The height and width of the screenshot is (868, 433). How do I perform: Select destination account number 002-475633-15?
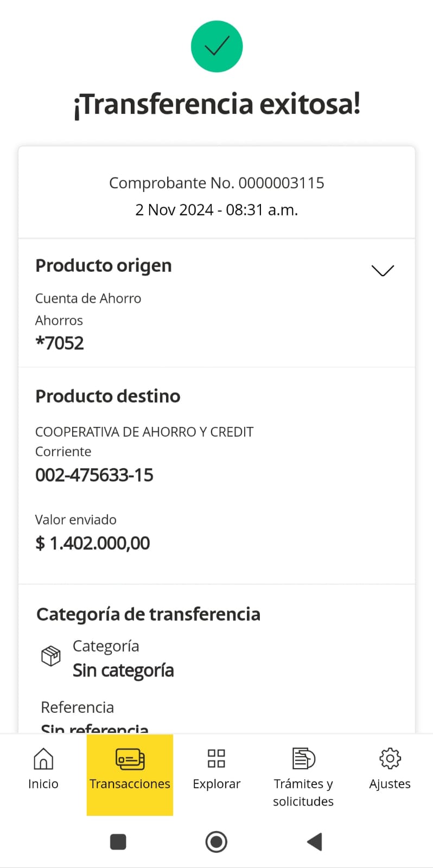[x=94, y=475]
